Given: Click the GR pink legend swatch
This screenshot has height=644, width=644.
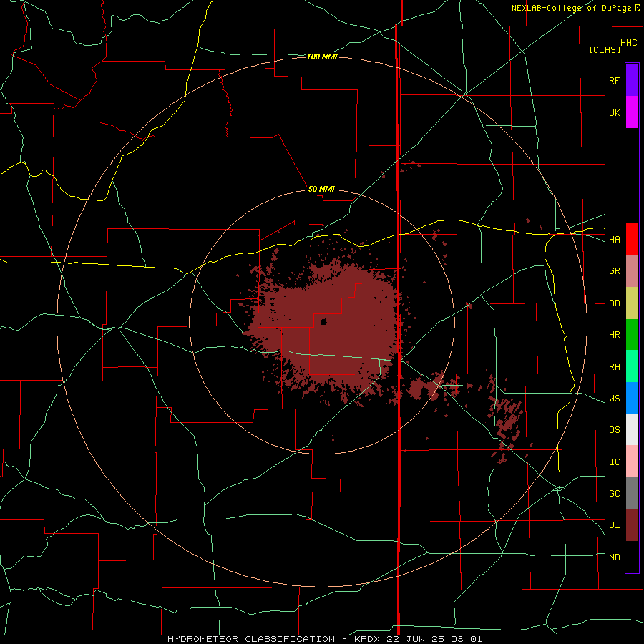Looking at the screenshot, I should (632, 271).
